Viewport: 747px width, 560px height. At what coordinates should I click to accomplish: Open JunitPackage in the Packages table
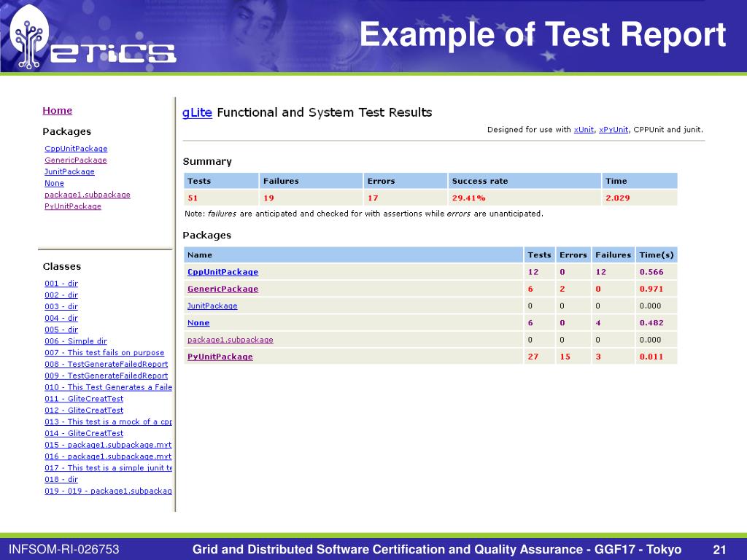click(x=212, y=306)
